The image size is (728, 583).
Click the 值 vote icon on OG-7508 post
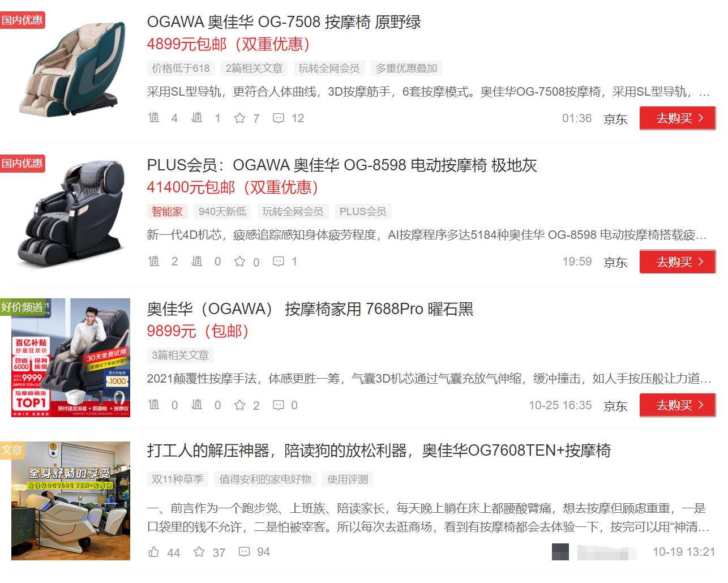point(153,118)
